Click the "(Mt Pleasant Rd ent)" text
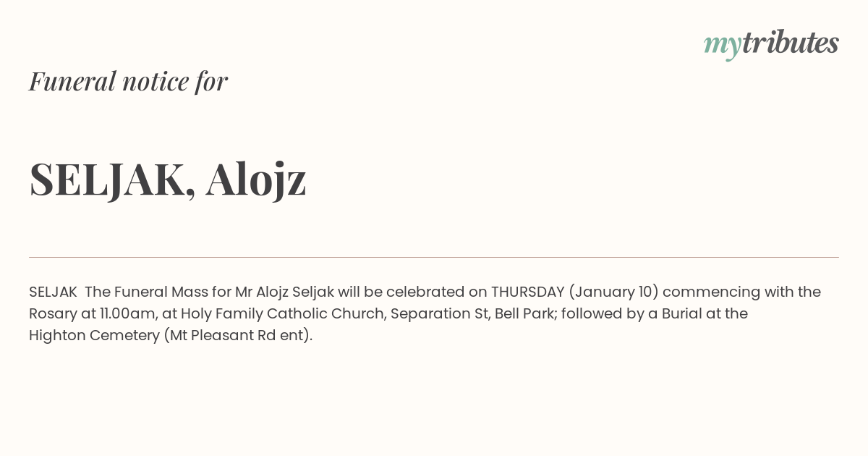 (x=237, y=336)
